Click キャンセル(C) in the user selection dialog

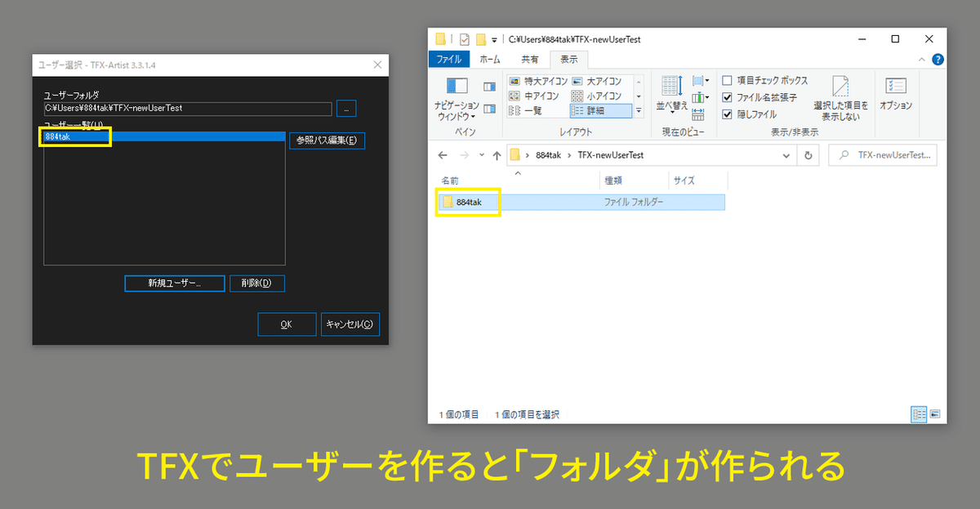click(x=350, y=324)
